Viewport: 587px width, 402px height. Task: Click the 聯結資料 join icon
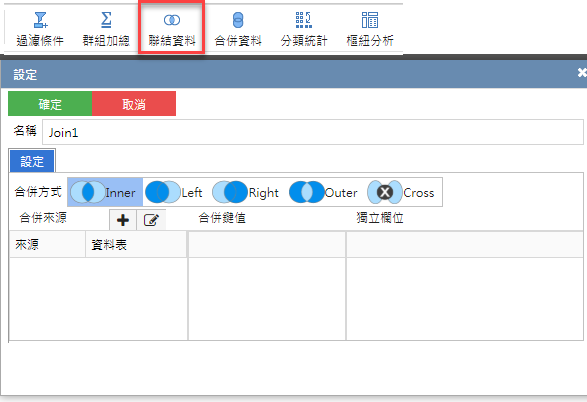(172, 20)
